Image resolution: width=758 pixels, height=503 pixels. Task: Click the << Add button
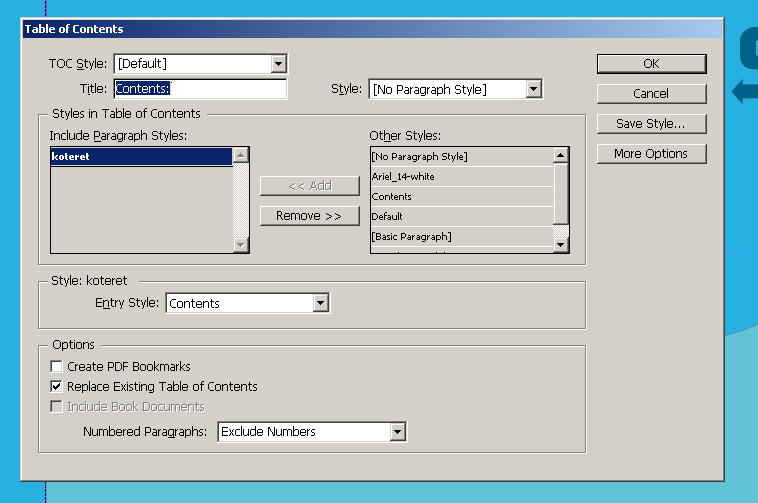309,186
